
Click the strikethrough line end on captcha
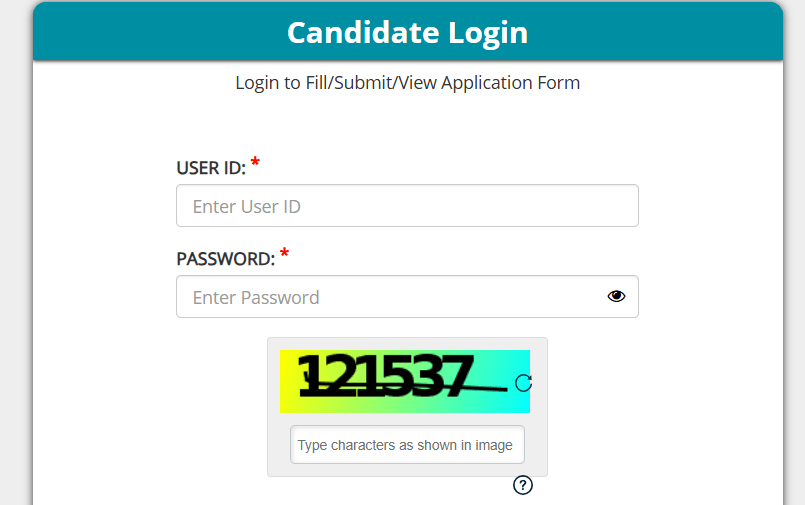pyautogui.click(x=503, y=389)
